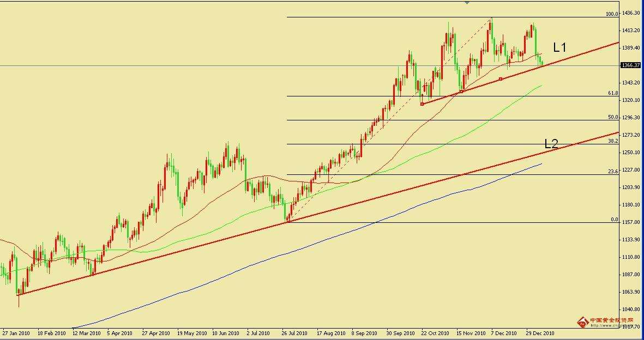Select the 61.8 Fibonacci level label

click(x=613, y=93)
